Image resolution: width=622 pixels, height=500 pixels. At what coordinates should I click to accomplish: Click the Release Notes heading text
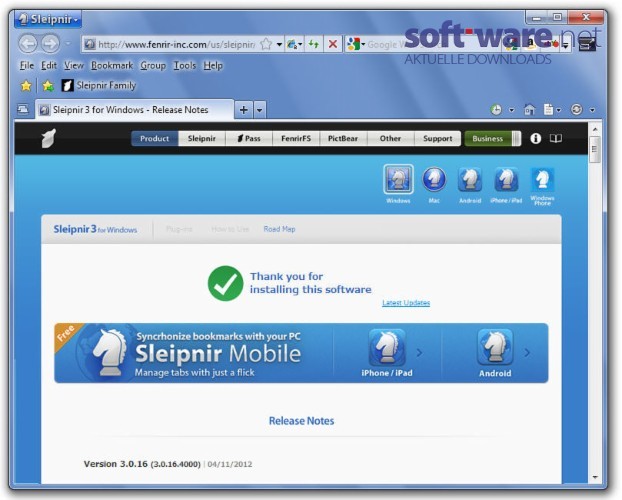pyautogui.click(x=301, y=421)
